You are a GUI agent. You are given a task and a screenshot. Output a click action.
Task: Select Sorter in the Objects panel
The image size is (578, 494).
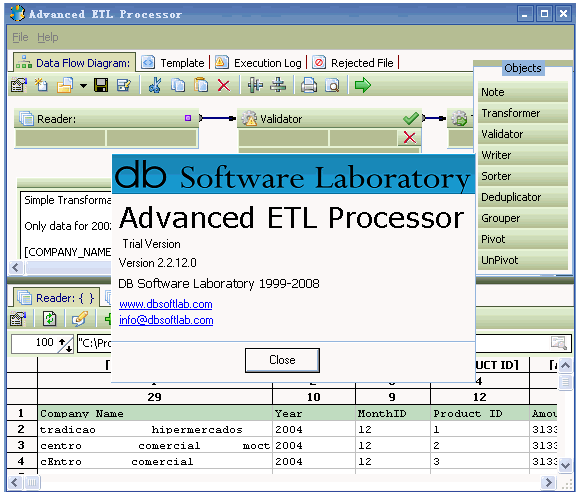[523, 176]
